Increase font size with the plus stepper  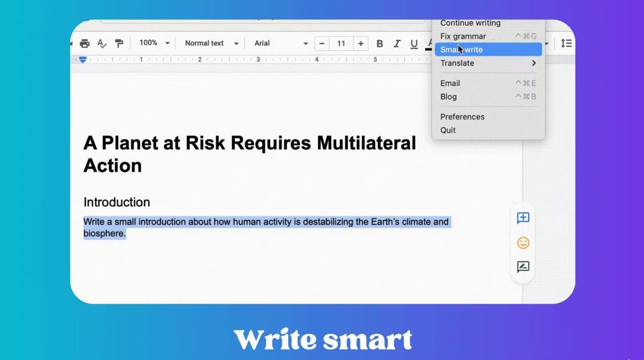361,43
